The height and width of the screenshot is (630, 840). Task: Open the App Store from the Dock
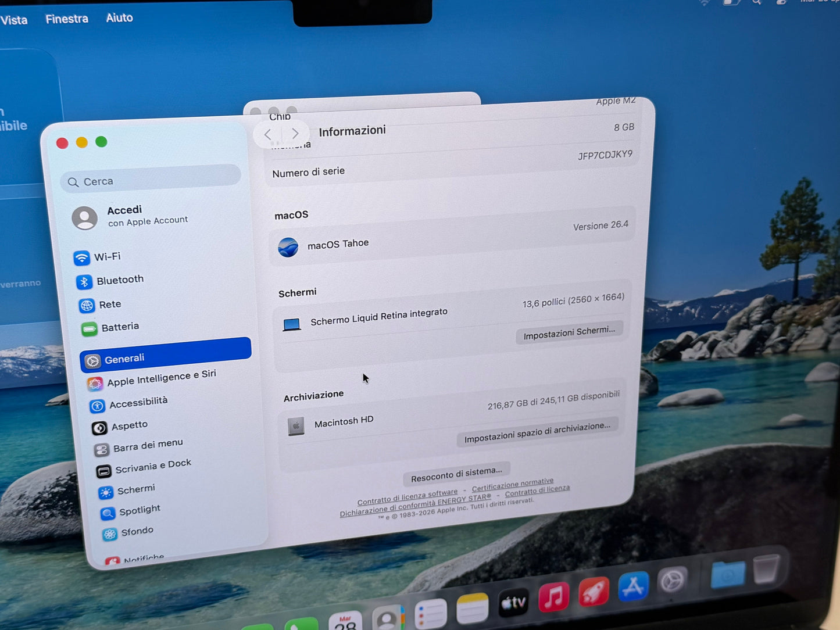pyautogui.click(x=633, y=586)
